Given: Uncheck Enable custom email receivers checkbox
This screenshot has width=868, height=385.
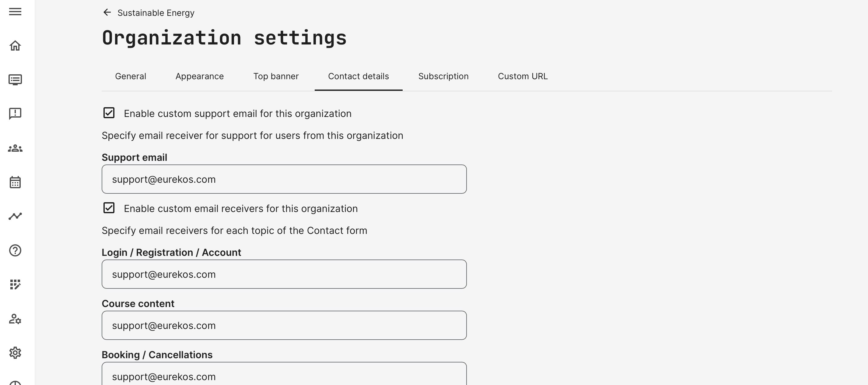Looking at the screenshot, I should click(109, 208).
